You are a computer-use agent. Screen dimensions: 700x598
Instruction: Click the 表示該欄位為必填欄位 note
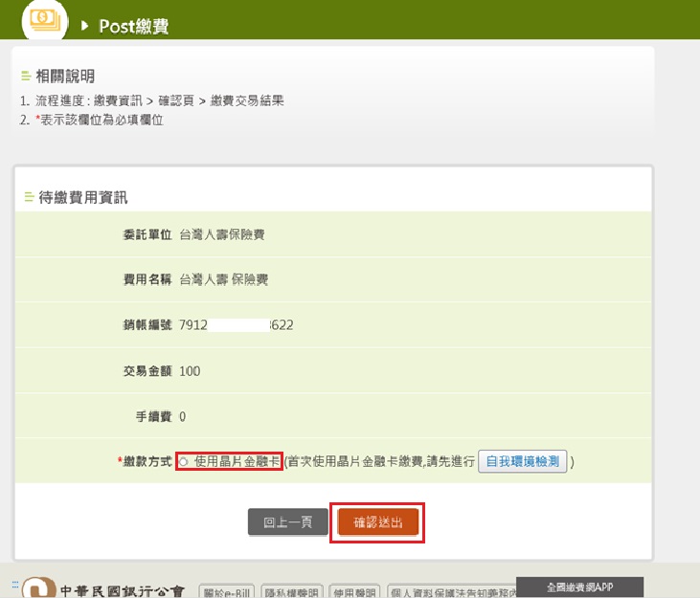(x=100, y=120)
